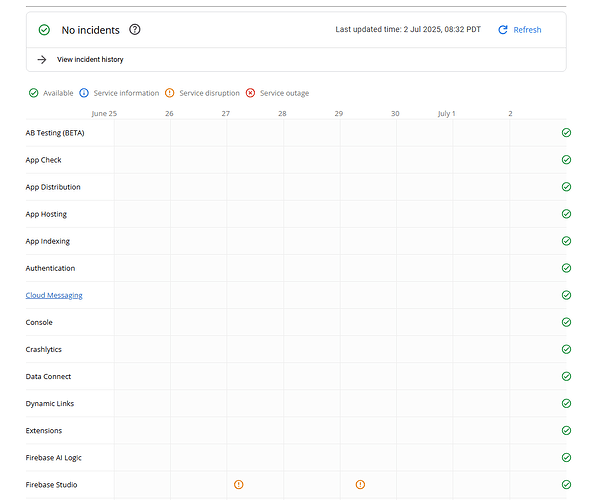The width and height of the screenshot is (597, 500).
Task: Click the 27 date header
Action: tap(226, 113)
